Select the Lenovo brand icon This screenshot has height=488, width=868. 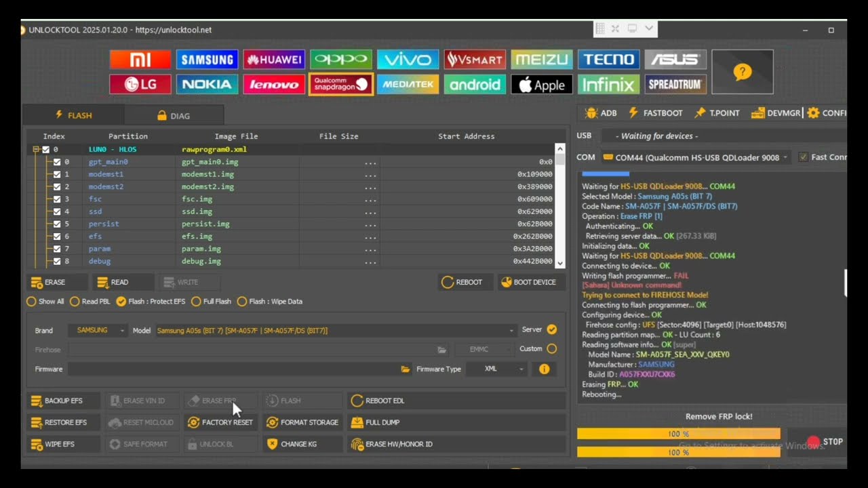tap(274, 84)
